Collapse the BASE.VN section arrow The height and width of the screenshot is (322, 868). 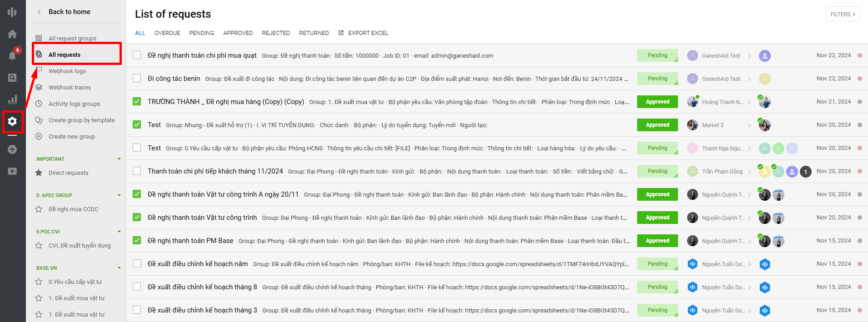pos(119,268)
